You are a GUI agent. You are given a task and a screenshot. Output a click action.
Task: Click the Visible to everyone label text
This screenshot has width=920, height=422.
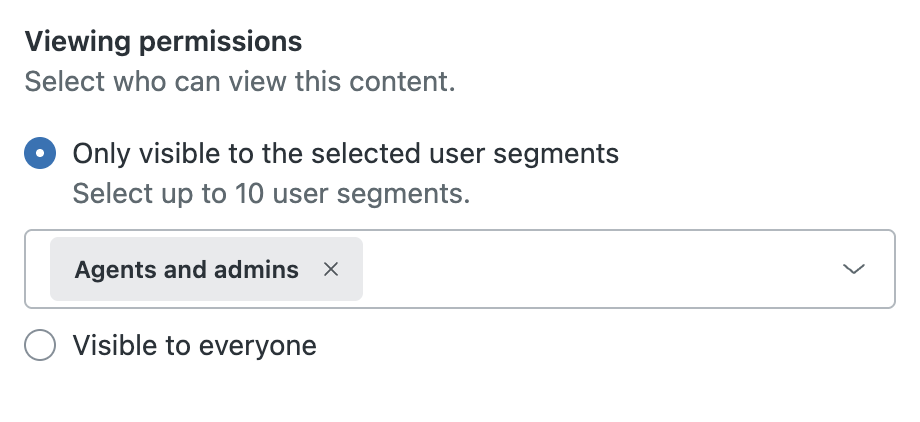tap(194, 346)
